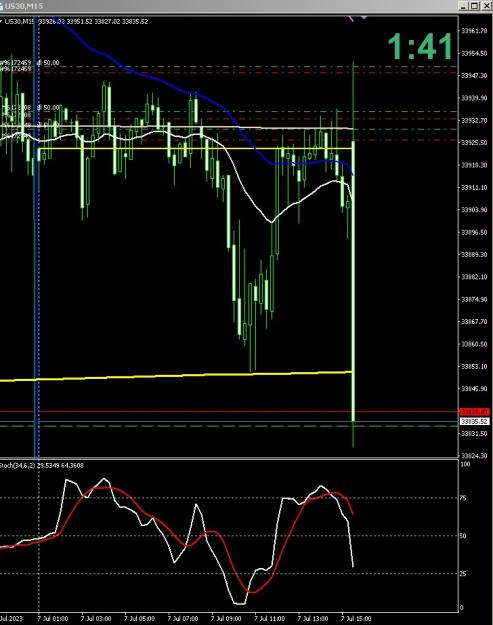The image size is (493, 625).
Task: Select the upper yellow horizontal line near 33923
Action: [195, 149]
